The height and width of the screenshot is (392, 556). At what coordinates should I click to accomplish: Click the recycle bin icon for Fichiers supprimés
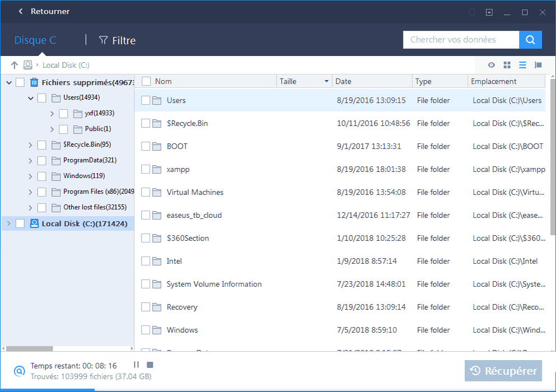[34, 82]
